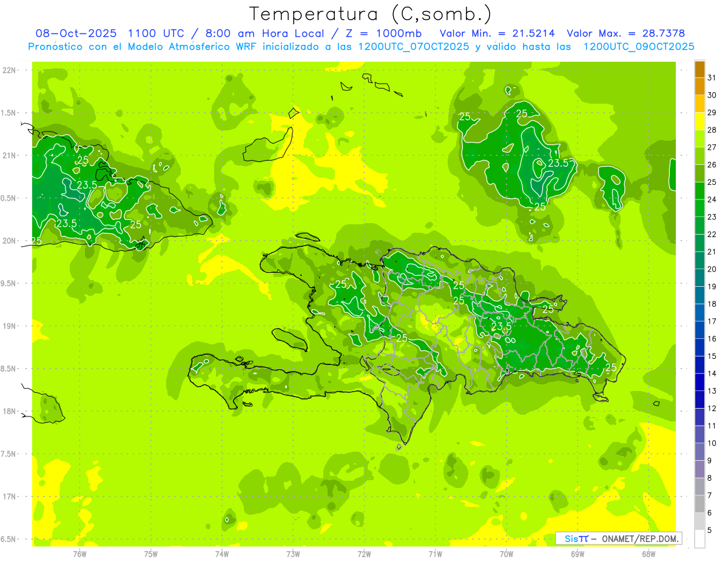Click the 22N latitude axis label
Screen dimensions: 728x562
pos(9,70)
